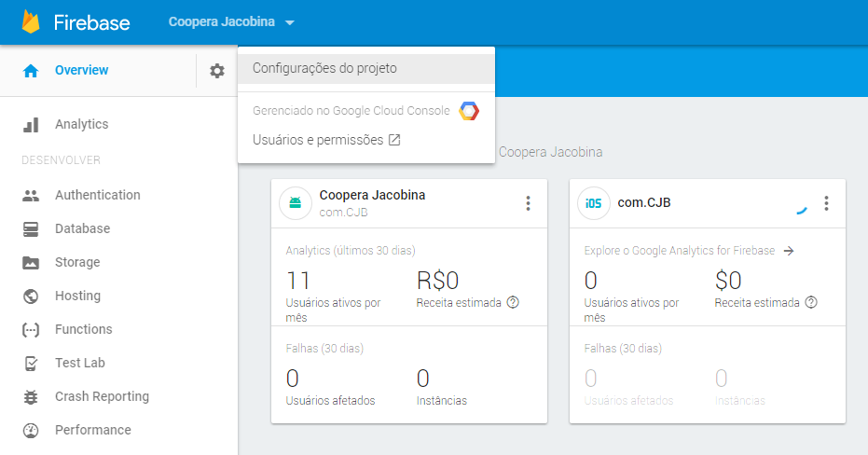Follow Explore o Google Analytics for Firebase link

[688, 251]
